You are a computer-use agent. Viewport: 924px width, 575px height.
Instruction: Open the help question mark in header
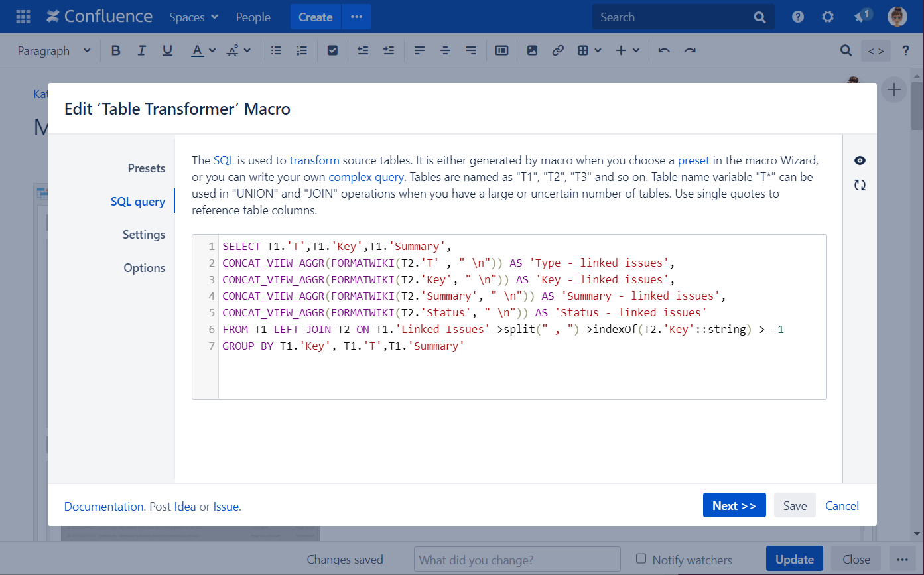click(x=798, y=17)
